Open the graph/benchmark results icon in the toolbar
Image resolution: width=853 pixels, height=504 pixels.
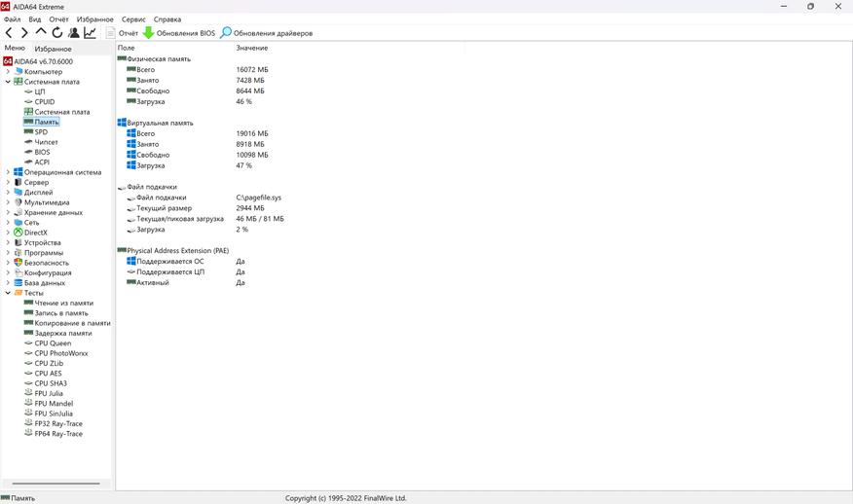pos(90,33)
